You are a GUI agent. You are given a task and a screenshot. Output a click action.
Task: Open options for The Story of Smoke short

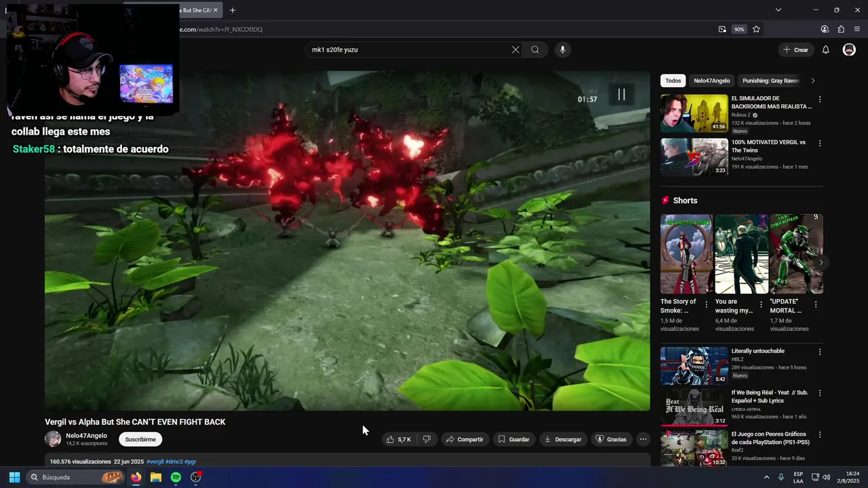pyautogui.click(x=707, y=304)
